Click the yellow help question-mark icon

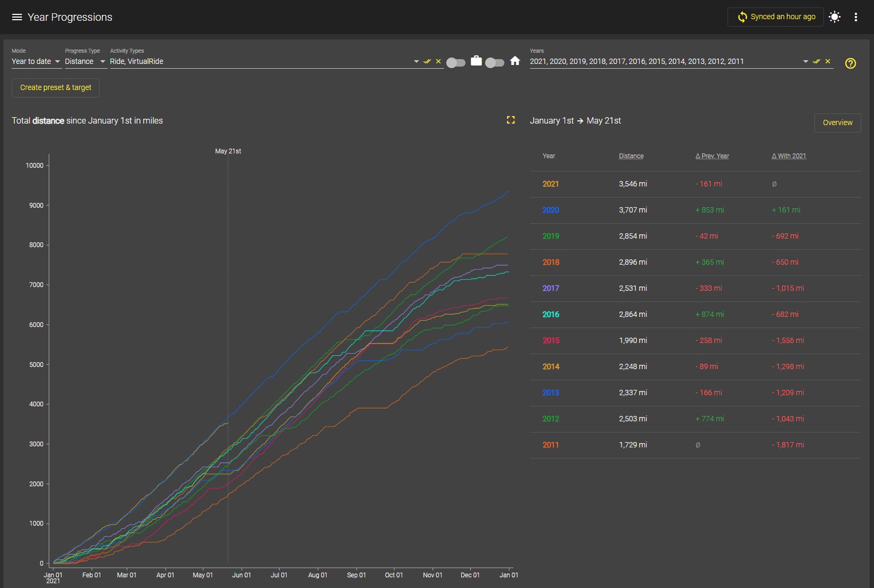tap(851, 63)
